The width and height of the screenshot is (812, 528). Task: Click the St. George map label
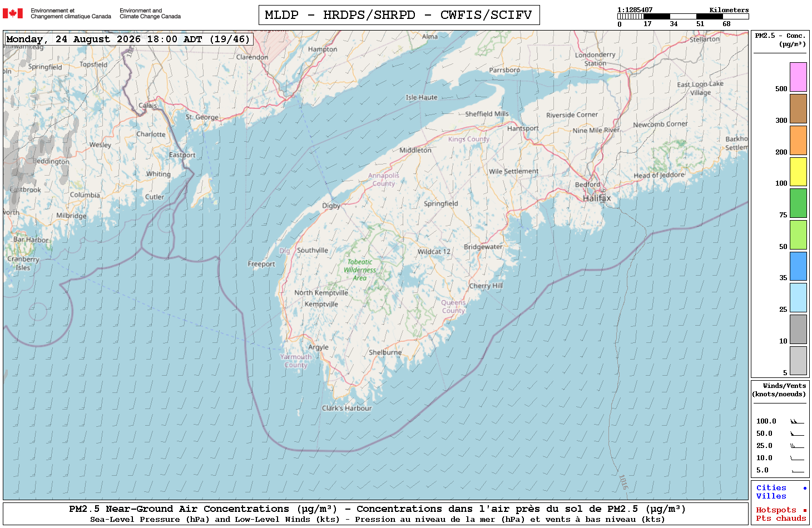coord(202,117)
